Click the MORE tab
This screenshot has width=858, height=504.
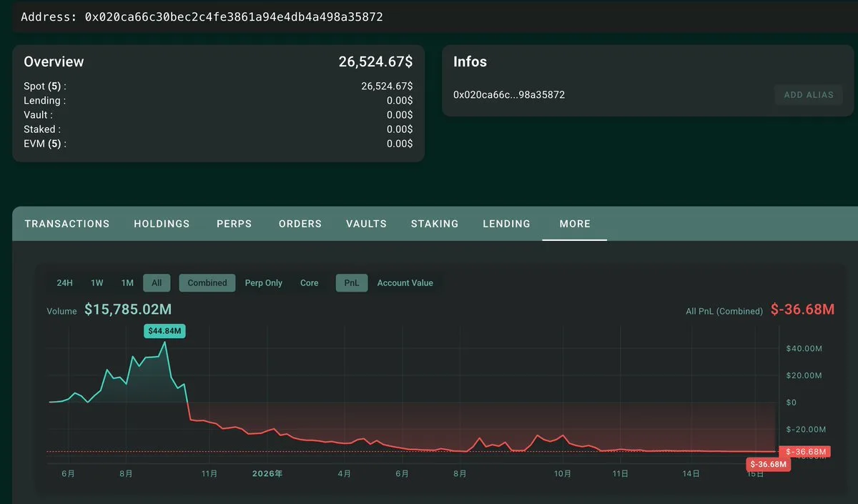pos(575,224)
